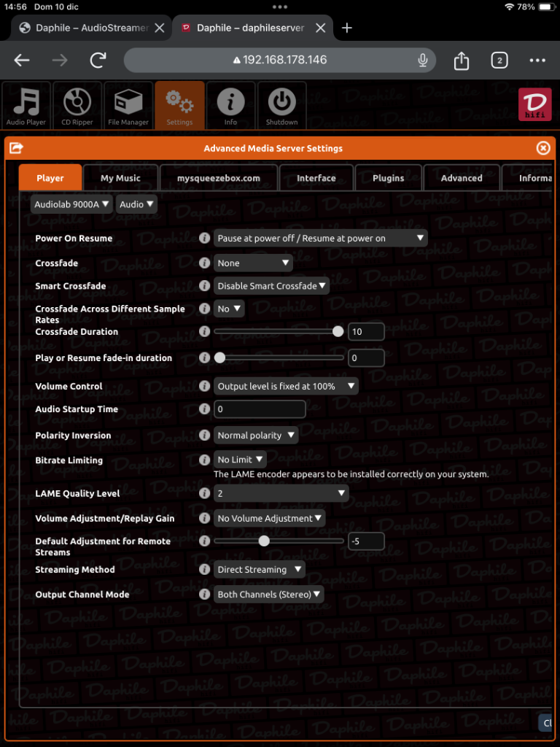Open the Audio settings page dropdown
Image resolution: width=560 pixels, height=747 pixels.
point(136,204)
